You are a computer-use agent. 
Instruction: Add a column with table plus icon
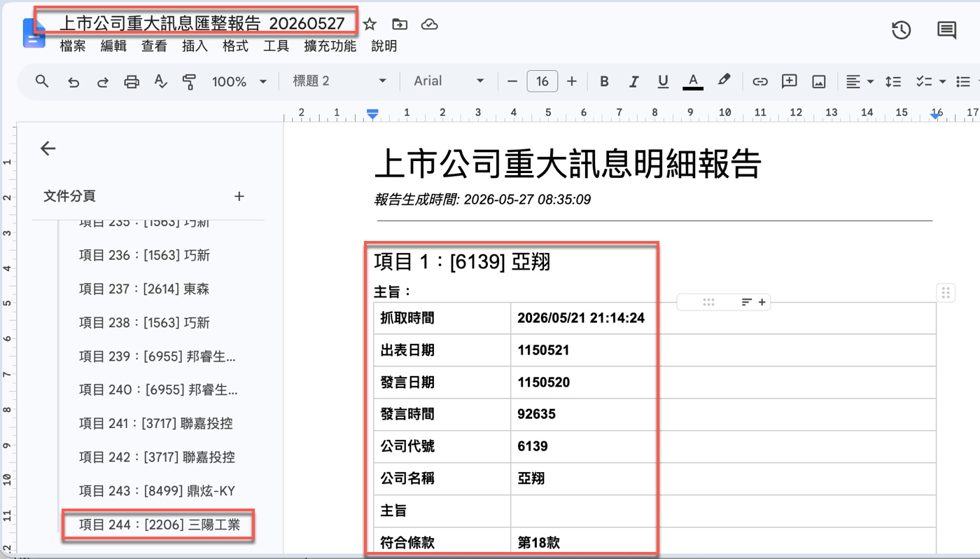coord(762,302)
